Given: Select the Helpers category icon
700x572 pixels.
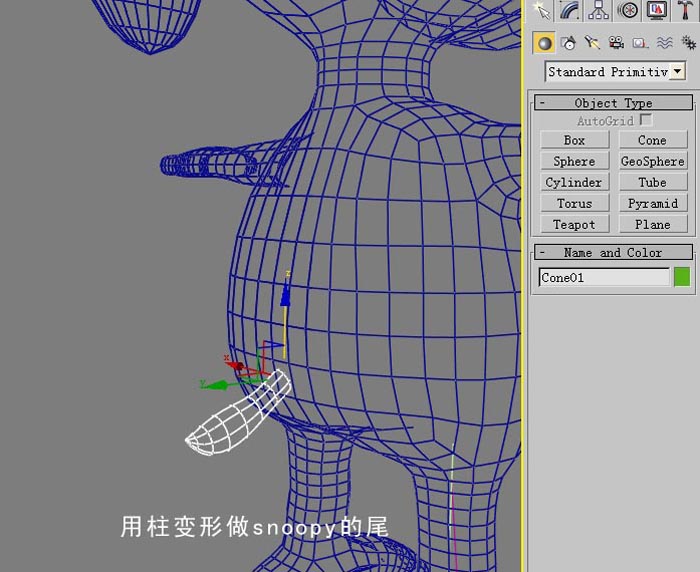Looking at the screenshot, I should point(640,43).
